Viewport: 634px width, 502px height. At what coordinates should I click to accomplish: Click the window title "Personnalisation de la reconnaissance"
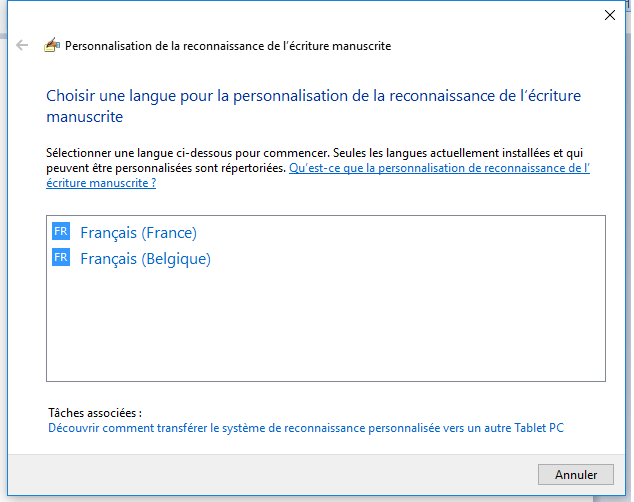(x=228, y=46)
